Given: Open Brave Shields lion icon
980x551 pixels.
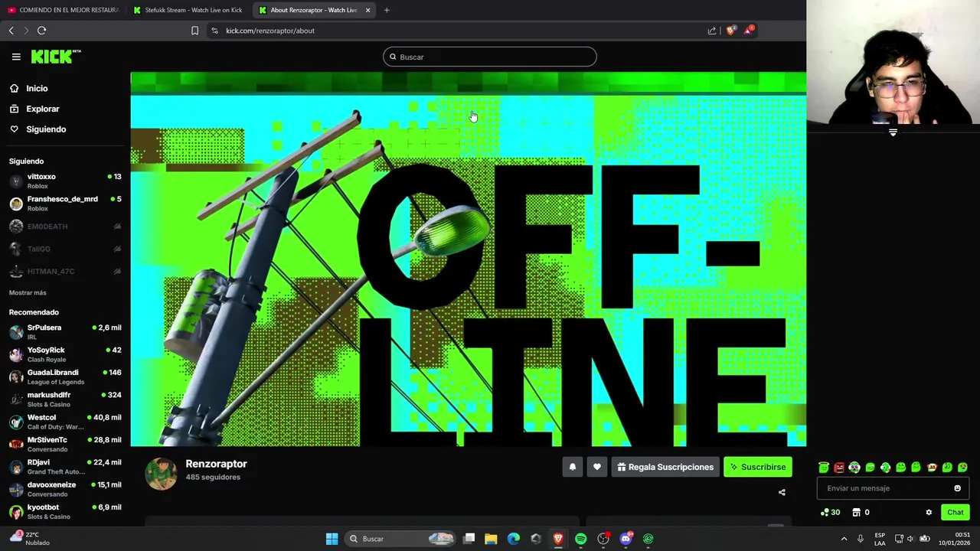Looking at the screenshot, I should [x=730, y=31].
